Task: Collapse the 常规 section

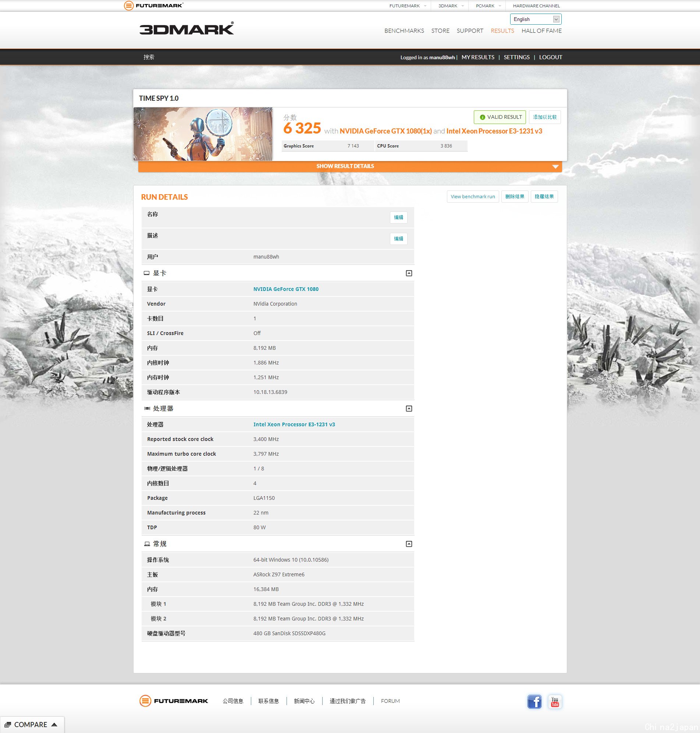Action: (x=409, y=544)
